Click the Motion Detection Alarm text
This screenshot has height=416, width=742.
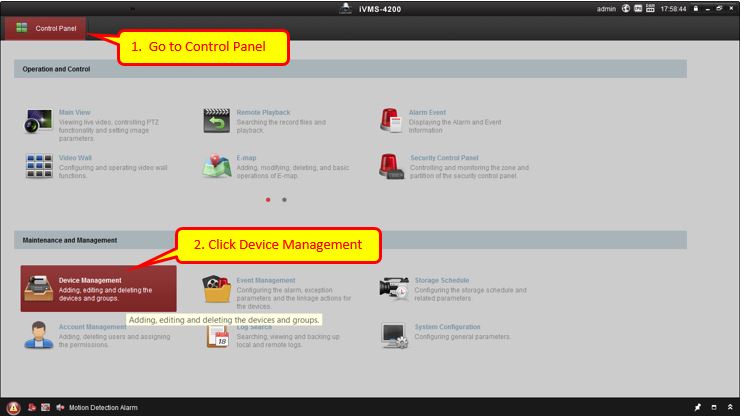click(x=103, y=408)
